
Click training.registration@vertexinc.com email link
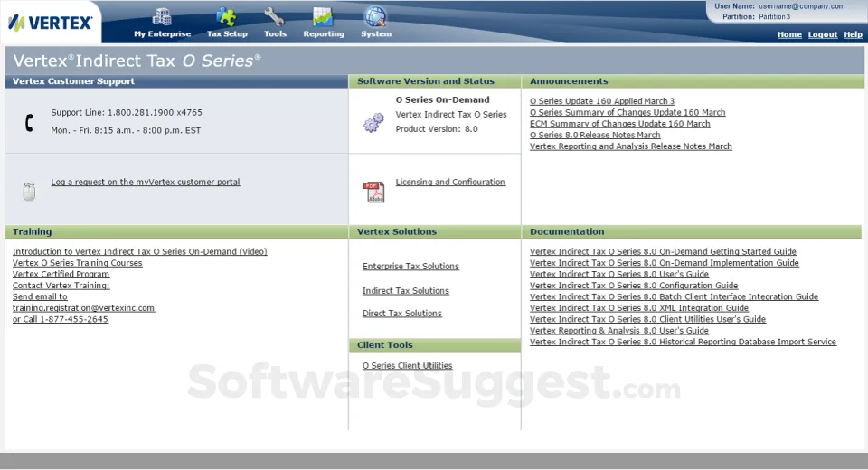(x=83, y=308)
